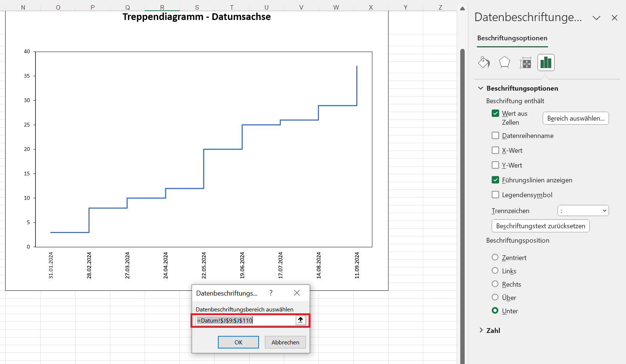This screenshot has height=364, width=626.
Task: Close the Datenbeschriftungsbereich dialog
Action: tap(297, 293)
